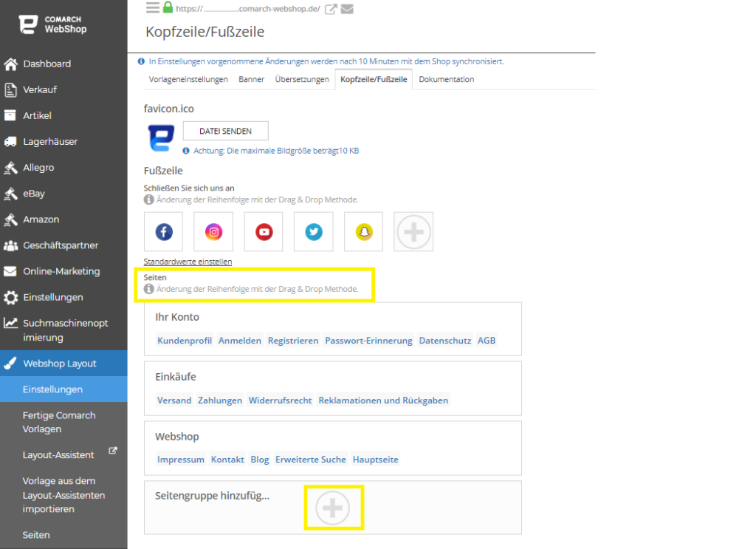Click the Webshop Layout brush icon
756x549 pixels.
coord(10,364)
